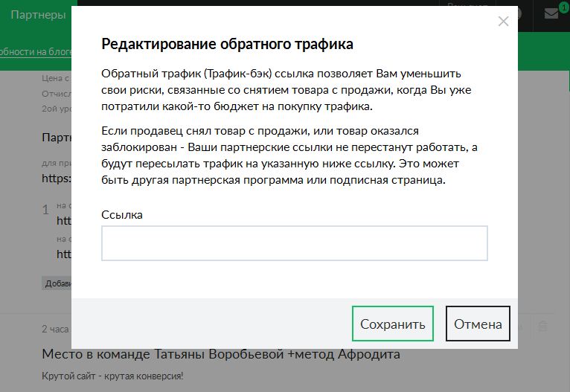Click the Обратный трафик explanation paragraph
Viewport: 570px width, 392px height.
[x=283, y=91]
